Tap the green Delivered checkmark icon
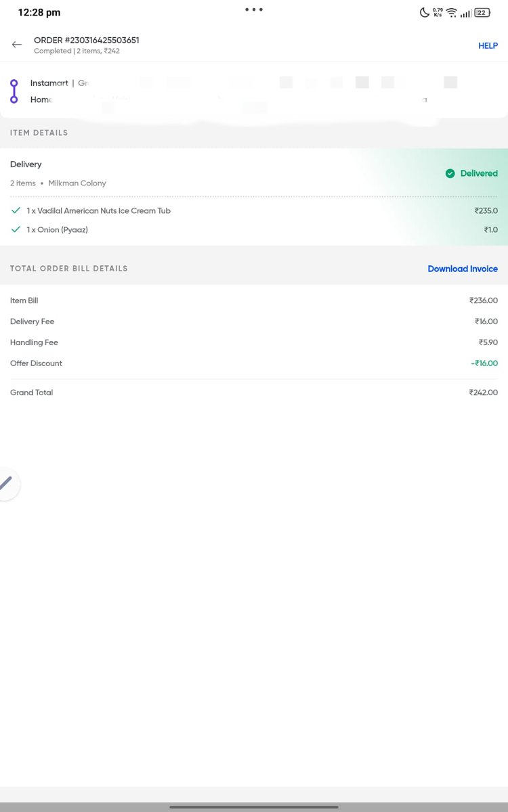Viewport: 508px width, 812px height. pos(450,173)
